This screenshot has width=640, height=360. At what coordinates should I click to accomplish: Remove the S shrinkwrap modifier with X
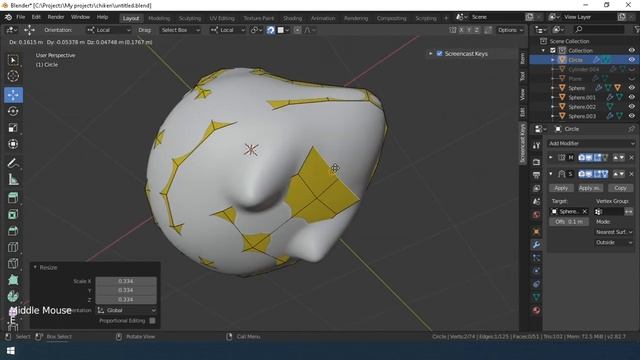(631, 174)
